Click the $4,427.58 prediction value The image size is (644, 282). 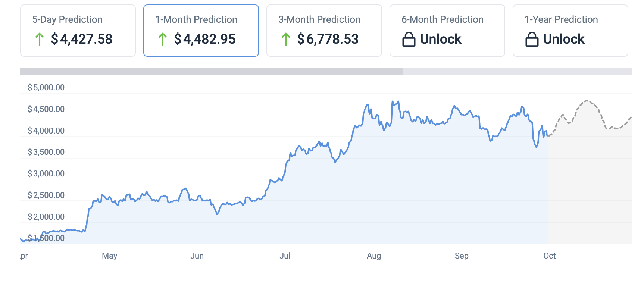82,39
